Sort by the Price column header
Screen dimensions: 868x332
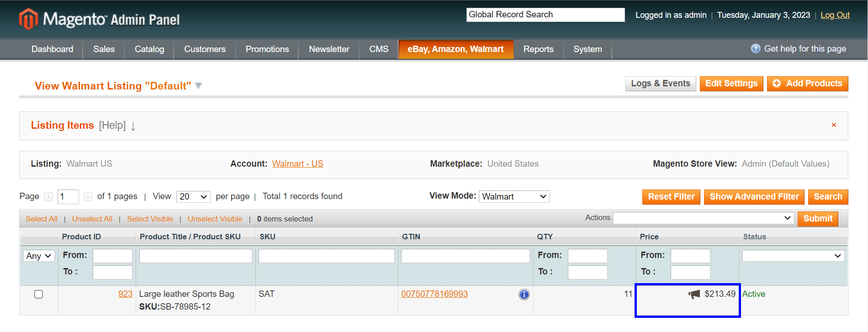coord(649,237)
